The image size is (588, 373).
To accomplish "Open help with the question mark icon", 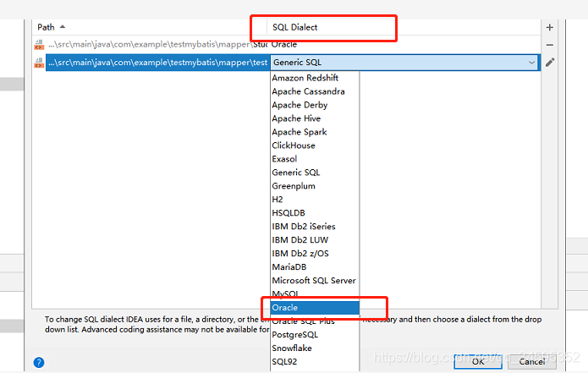I will click(x=39, y=362).
